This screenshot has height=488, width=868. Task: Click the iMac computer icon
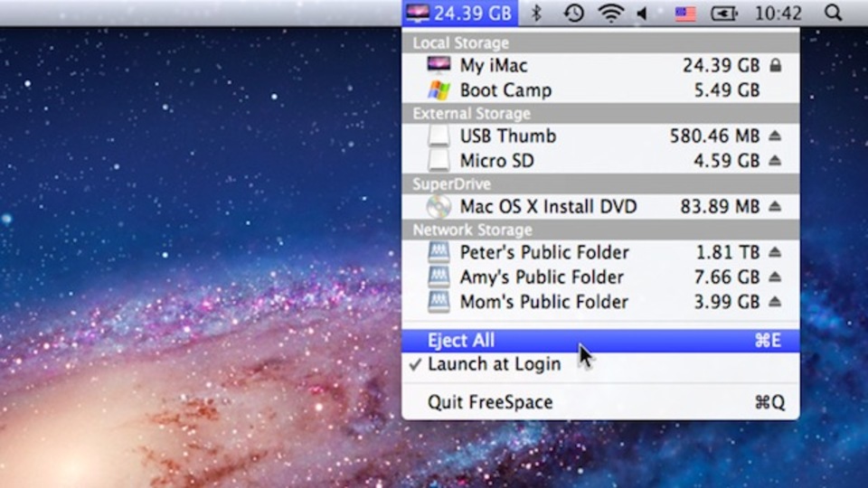(x=439, y=65)
